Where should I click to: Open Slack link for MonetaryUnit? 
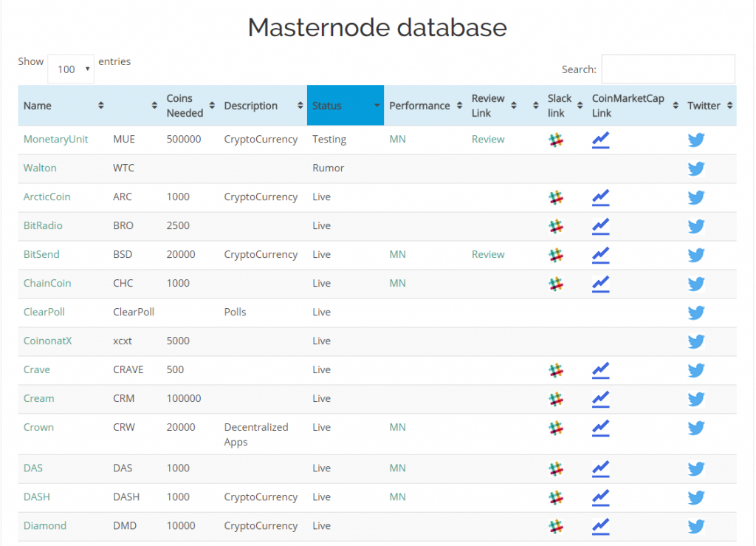(x=556, y=140)
